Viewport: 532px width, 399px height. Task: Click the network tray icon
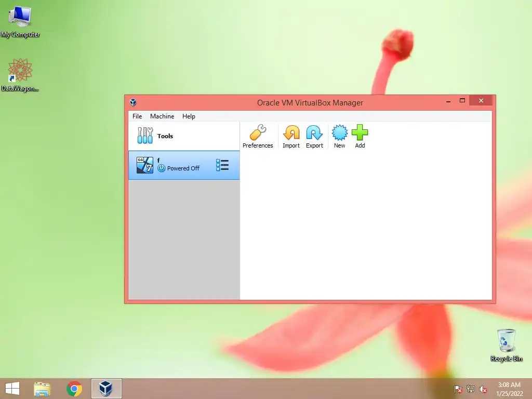471,389
